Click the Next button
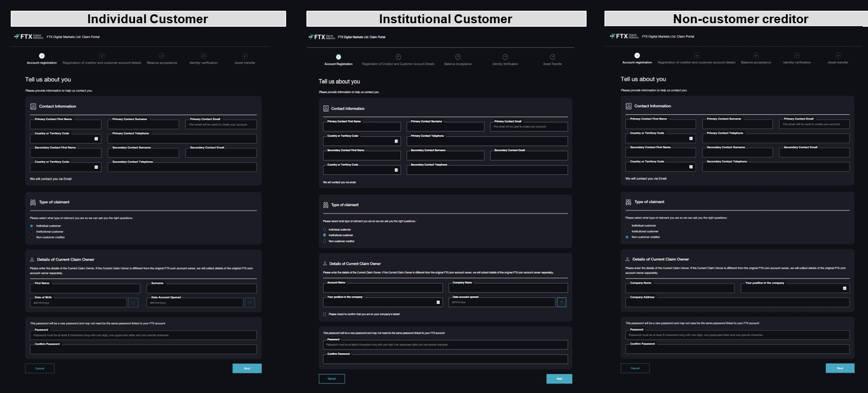 pyautogui.click(x=247, y=368)
